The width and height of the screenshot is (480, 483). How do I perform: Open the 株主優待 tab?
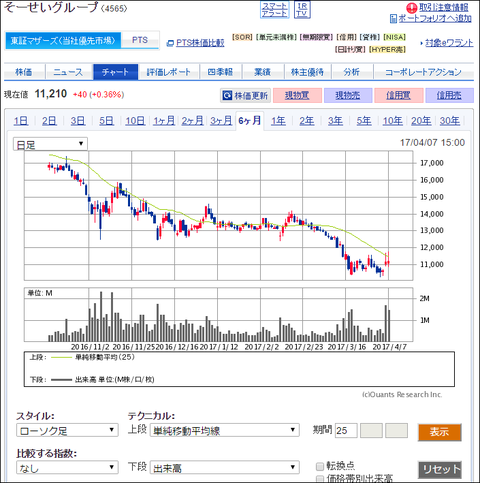pyautogui.click(x=307, y=72)
